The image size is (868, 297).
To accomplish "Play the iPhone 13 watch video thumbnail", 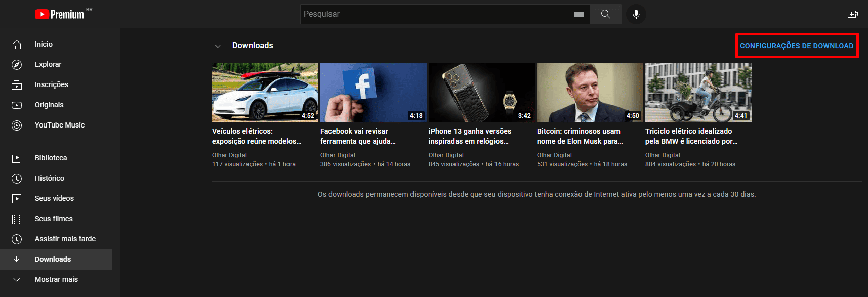I will coord(482,93).
